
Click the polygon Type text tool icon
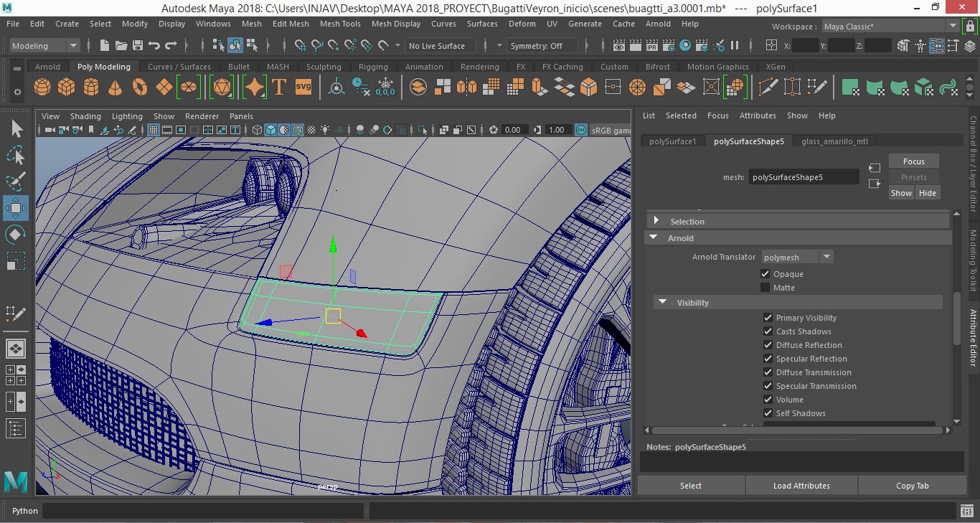(x=279, y=88)
